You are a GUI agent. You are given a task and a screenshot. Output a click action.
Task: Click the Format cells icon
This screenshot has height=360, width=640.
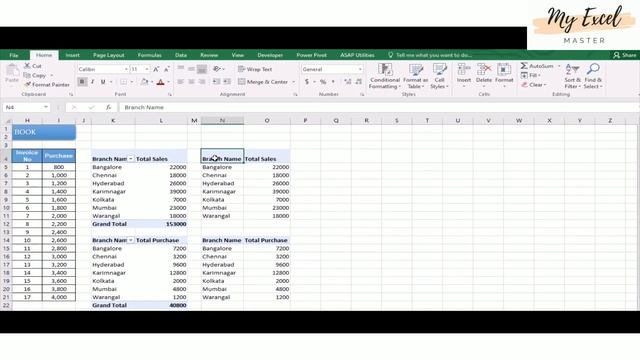pos(504,69)
